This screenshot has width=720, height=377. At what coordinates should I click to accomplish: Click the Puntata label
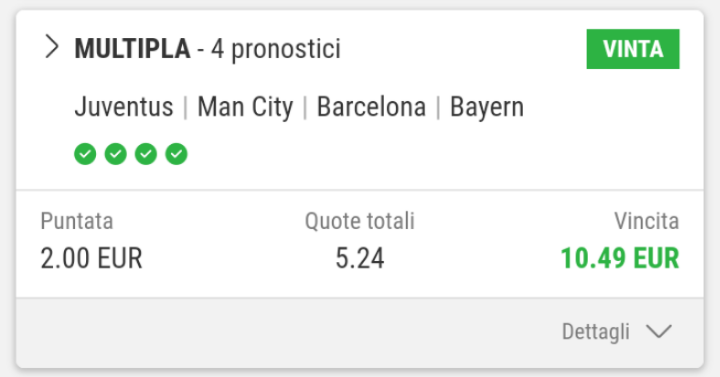pos(77,221)
